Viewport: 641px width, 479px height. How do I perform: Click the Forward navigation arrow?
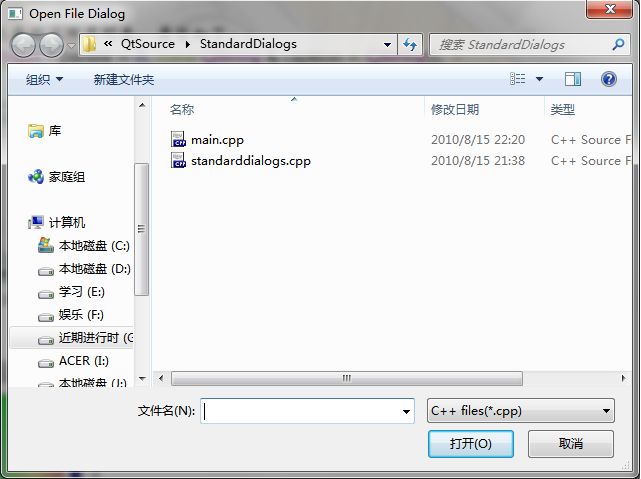51,45
